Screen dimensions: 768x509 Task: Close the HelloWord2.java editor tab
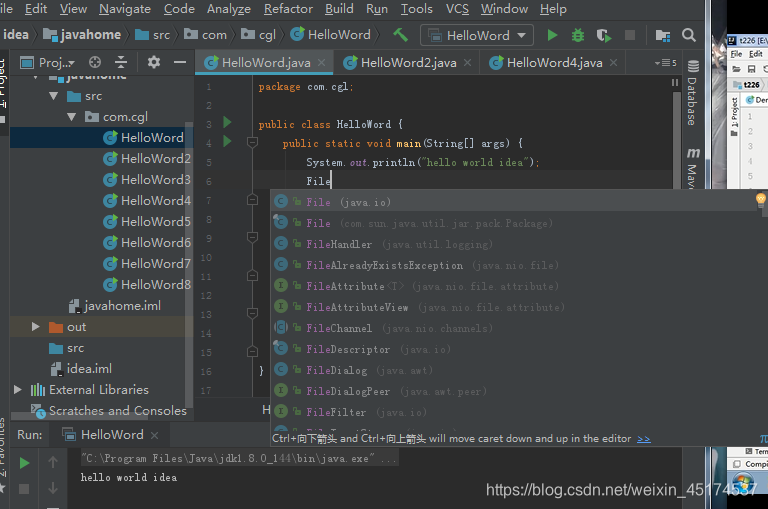(468, 62)
